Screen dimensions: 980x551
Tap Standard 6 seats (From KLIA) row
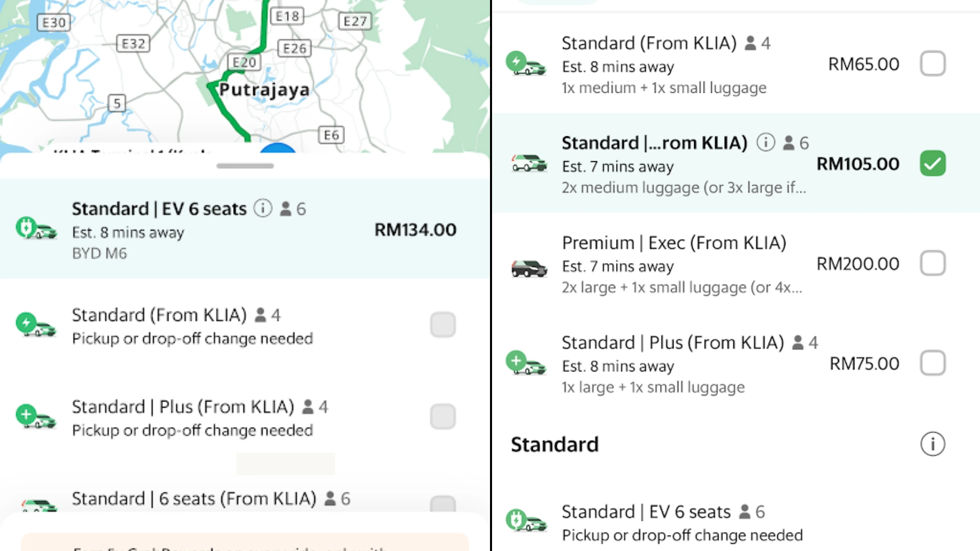tap(245, 498)
